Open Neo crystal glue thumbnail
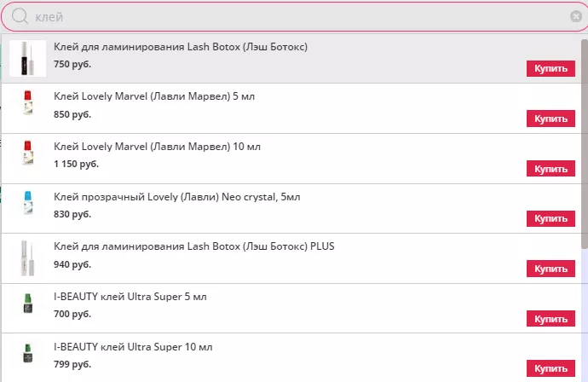588x382 pixels. [x=27, y=207]
